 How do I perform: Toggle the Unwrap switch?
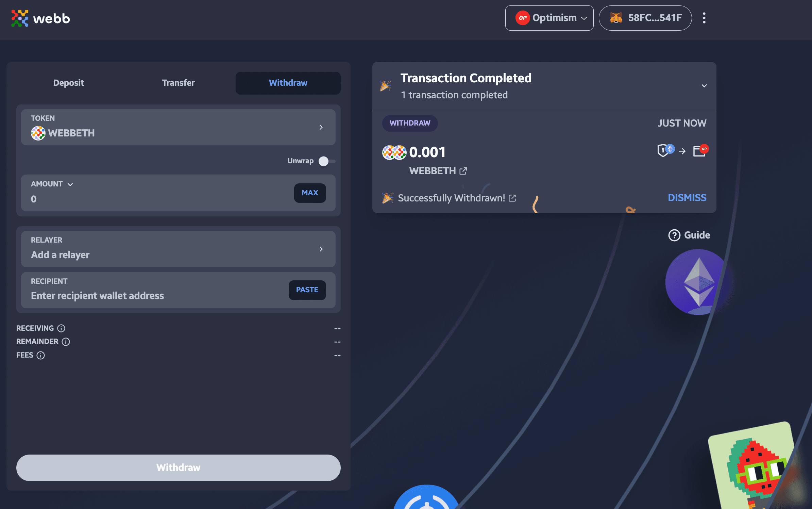click(x=327, y=161)
